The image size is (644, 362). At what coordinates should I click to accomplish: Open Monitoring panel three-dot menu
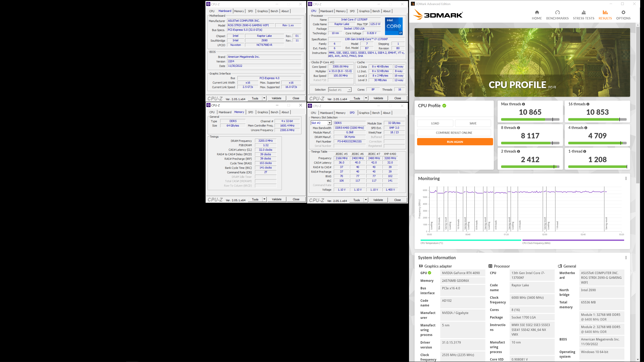tap(626, 178)
